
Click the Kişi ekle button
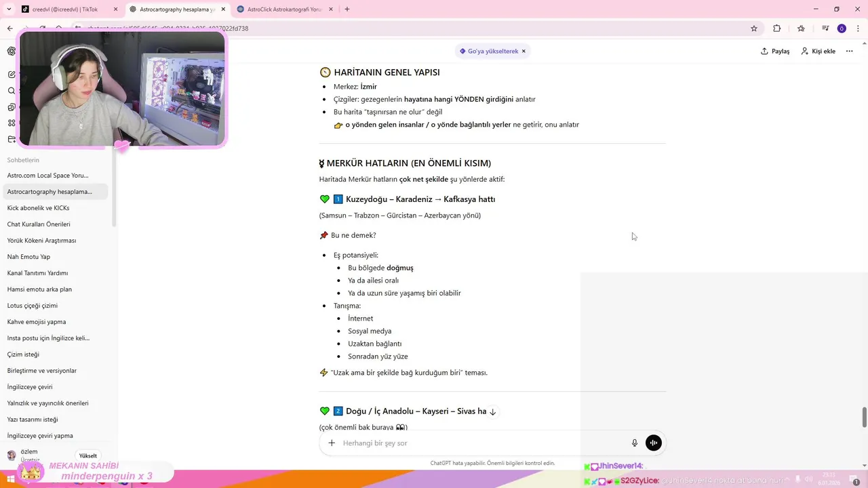point(818,52)
